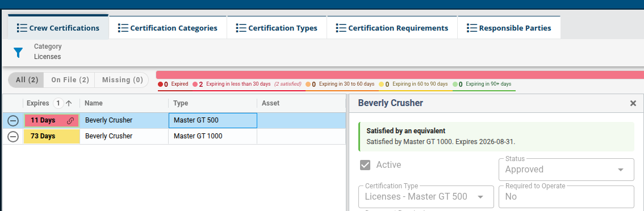
Task: Click the Required to Operate field
Action: coord(566,197)
